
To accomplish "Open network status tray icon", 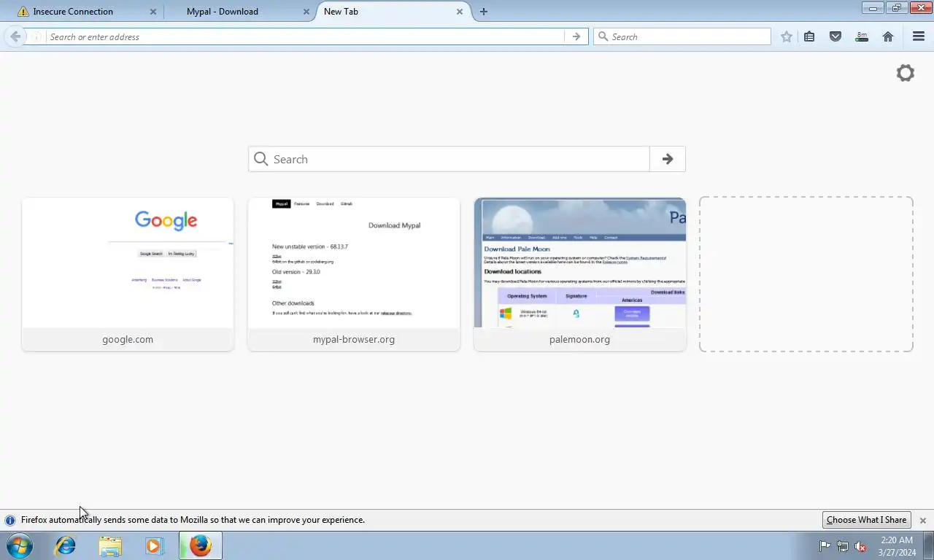I will click(843, 546).
